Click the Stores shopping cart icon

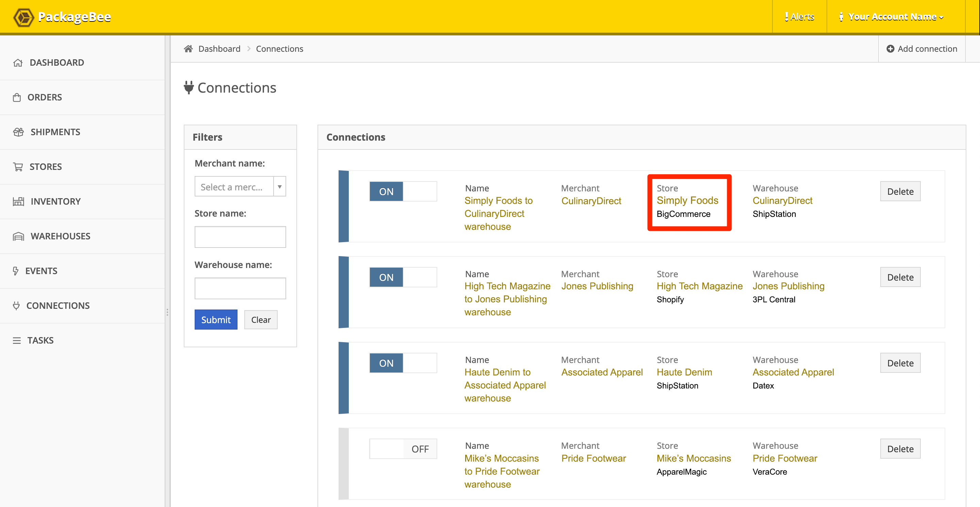[18, 167]
